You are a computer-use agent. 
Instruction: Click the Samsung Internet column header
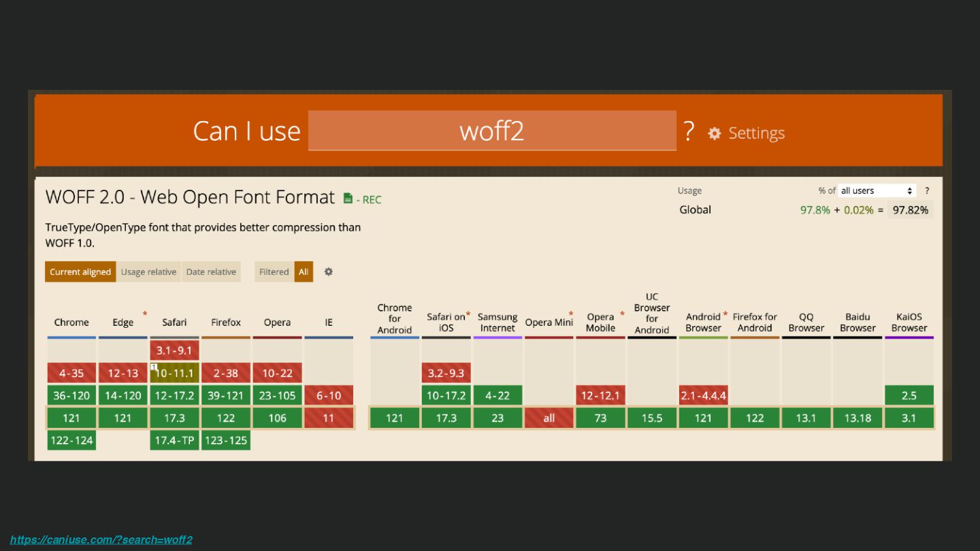point(497,322)
